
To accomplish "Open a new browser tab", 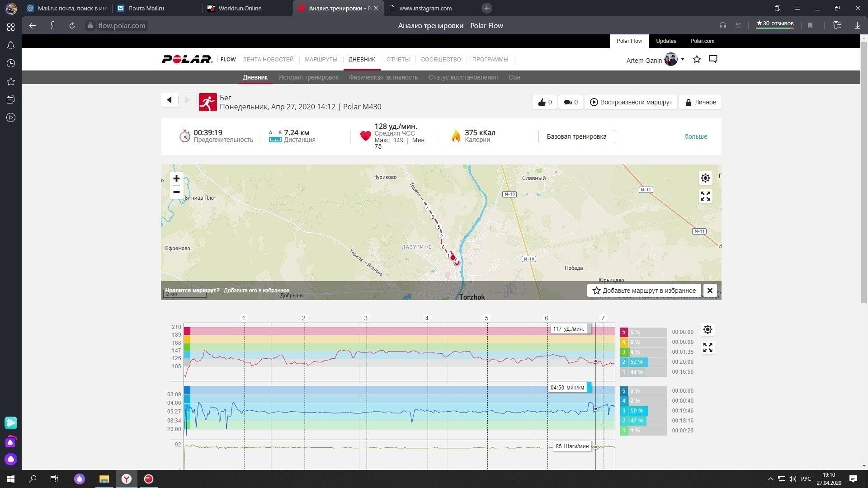I will click(x=486, y=8).
